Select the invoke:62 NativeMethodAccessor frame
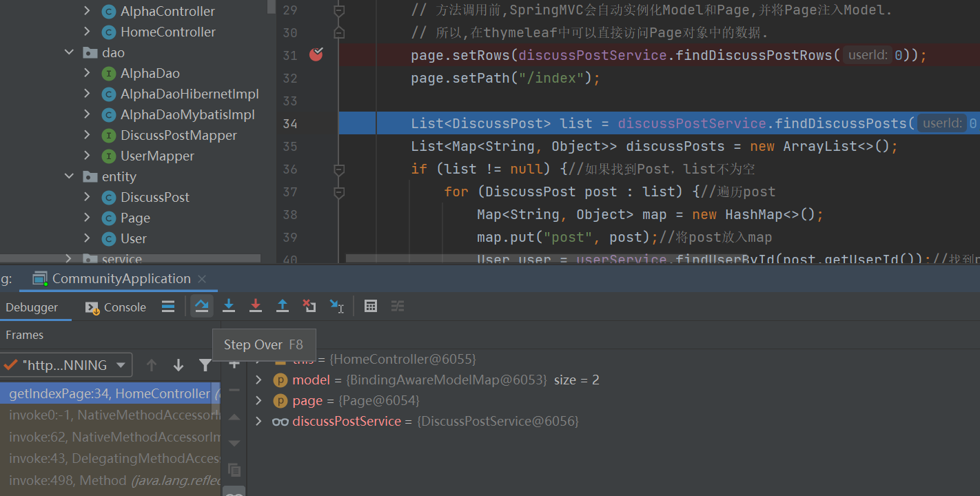The width and height of the screenshot is (980, 496). (110, 437)
